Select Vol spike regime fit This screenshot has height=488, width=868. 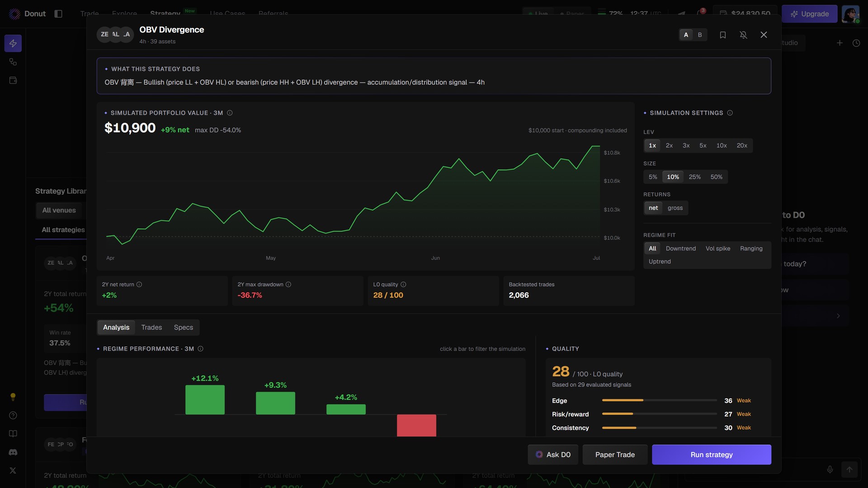tap(718, 249)
